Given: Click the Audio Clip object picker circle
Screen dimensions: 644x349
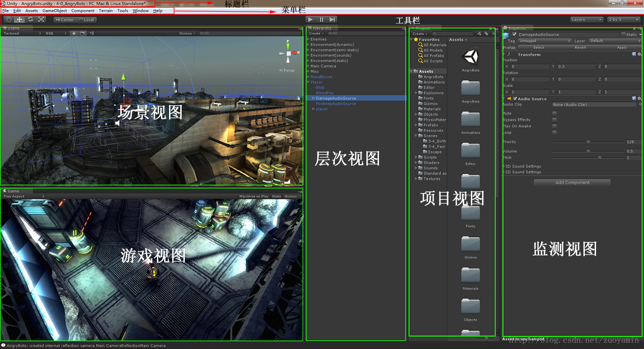Looking at the screenshot, I should [640, 104].
